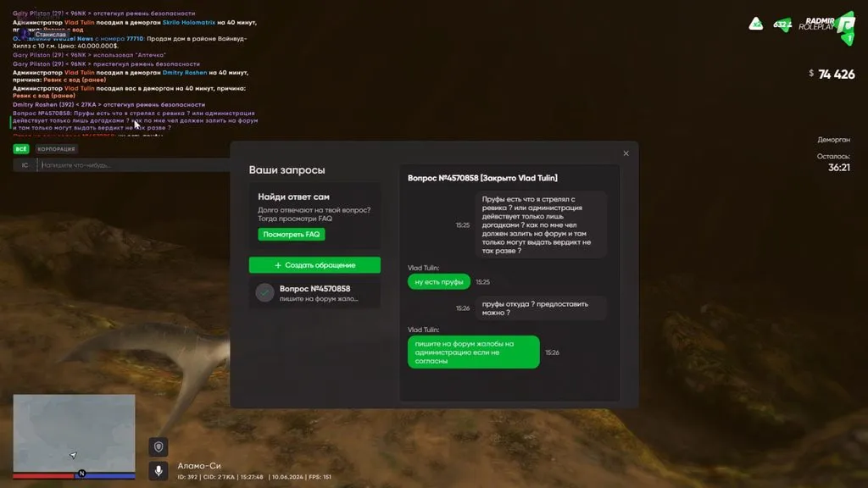Viewport: 868px width, 488px height.
Task: Click the Напишите что-нибудь chat input field
Action: click(133, 165)
